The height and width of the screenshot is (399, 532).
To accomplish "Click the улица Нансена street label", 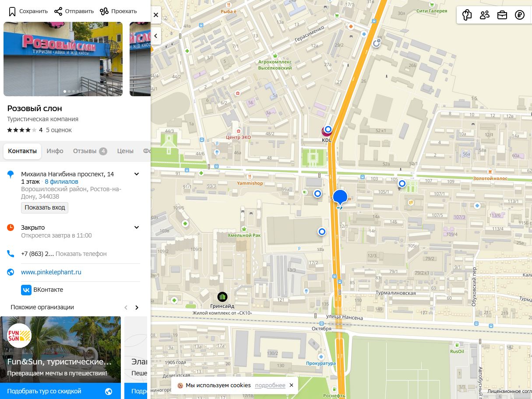I will coord(345,318).
